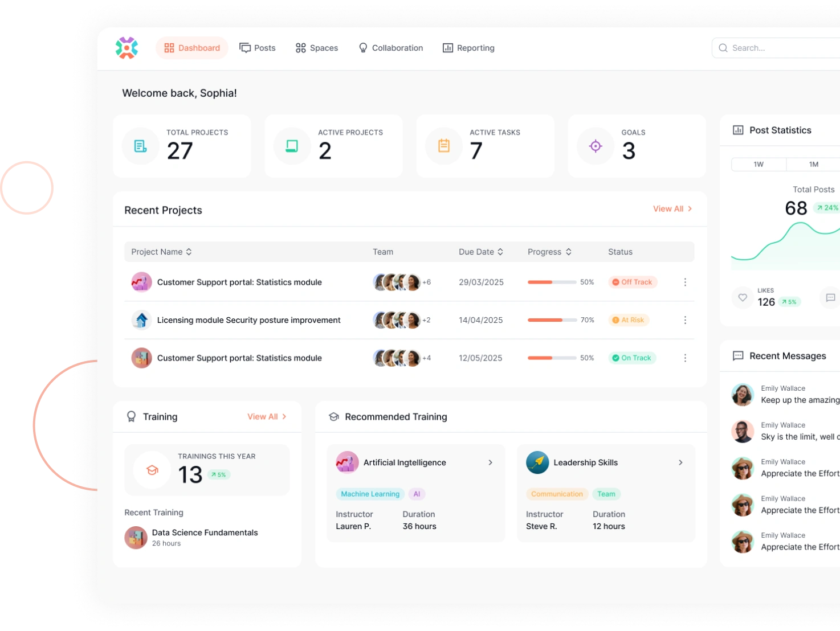
Task: Switch post statistics to 1M range
Action: (813, 165)
